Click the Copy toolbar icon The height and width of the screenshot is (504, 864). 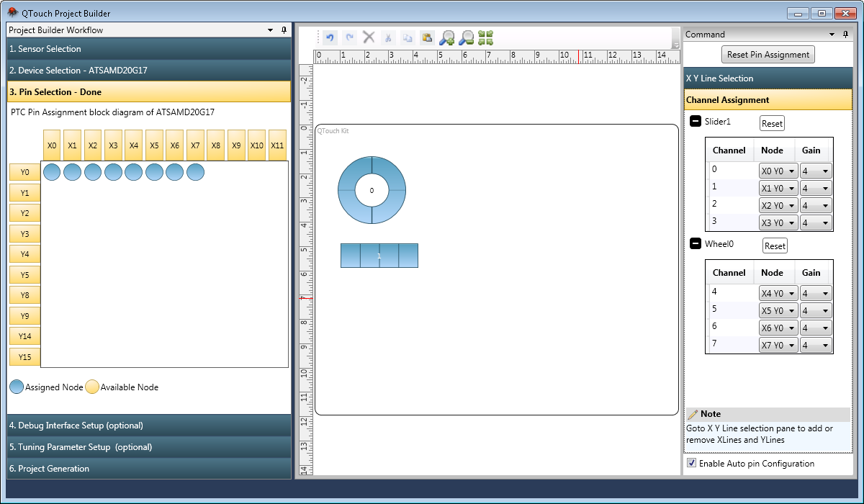pyautogui.click(x=408, y=37)
